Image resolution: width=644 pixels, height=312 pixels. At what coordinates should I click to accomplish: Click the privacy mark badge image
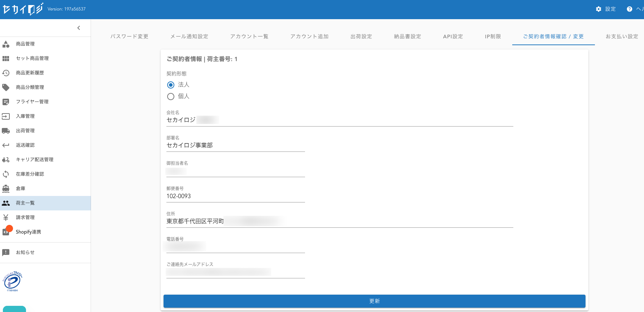click(12, 281)
